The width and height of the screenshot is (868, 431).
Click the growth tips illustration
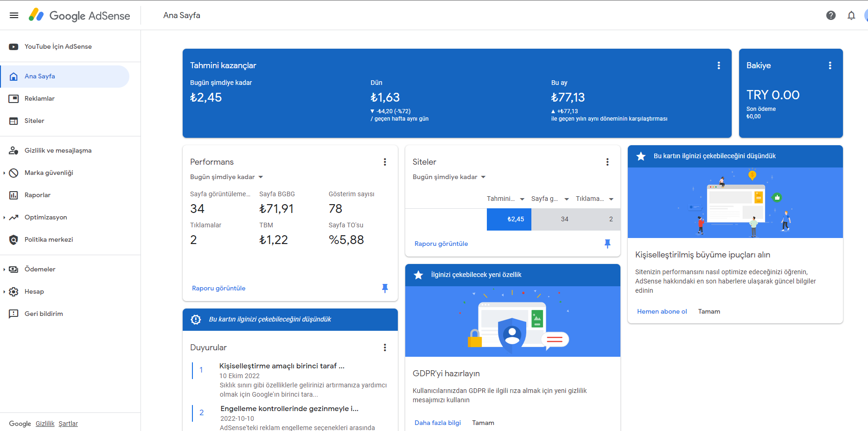coord(735,203)
